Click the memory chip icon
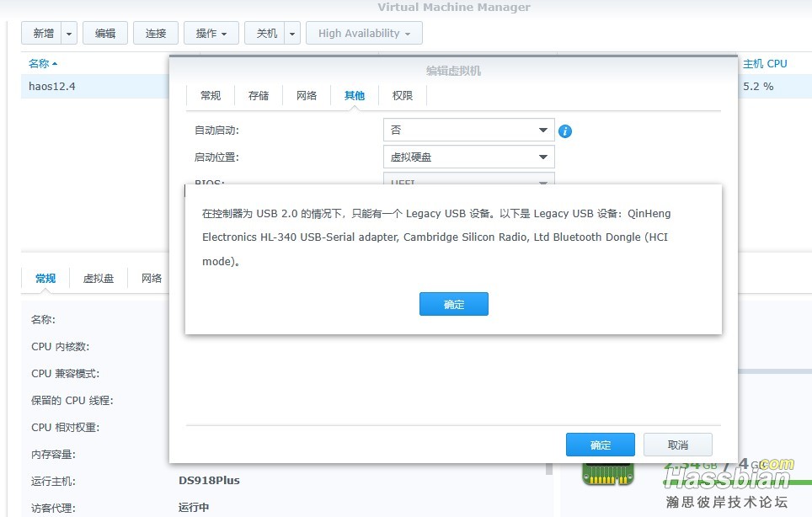 [607, 473]
